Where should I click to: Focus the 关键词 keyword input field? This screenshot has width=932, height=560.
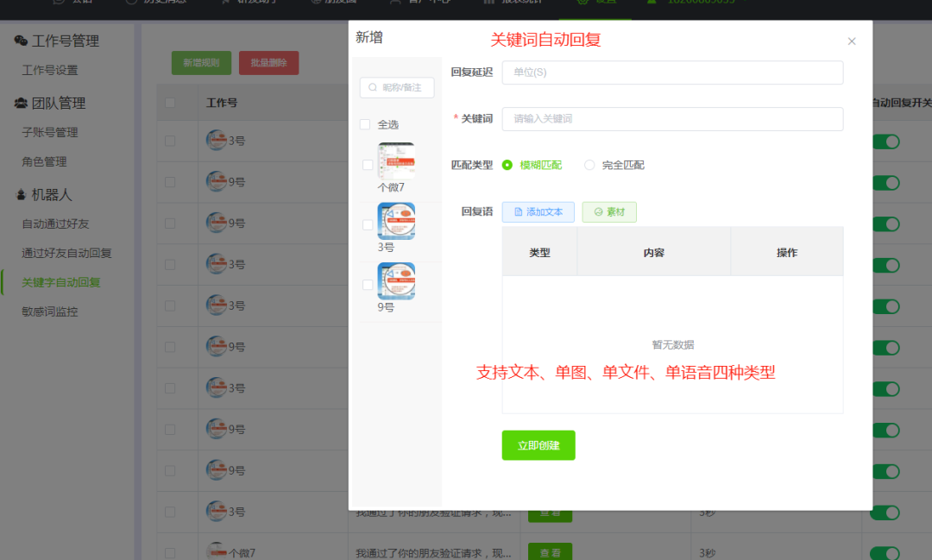tap(672, 119)
